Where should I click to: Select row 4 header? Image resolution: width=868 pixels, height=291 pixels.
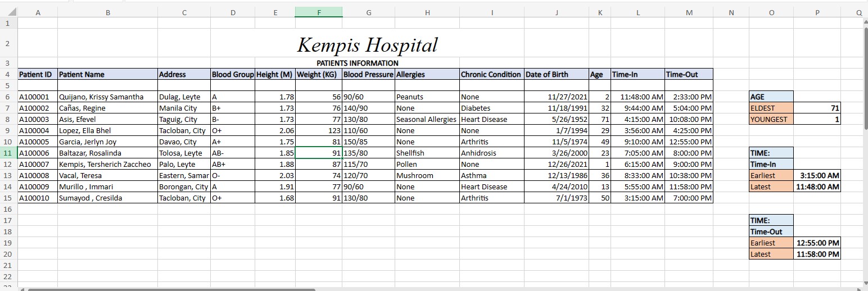9,74
